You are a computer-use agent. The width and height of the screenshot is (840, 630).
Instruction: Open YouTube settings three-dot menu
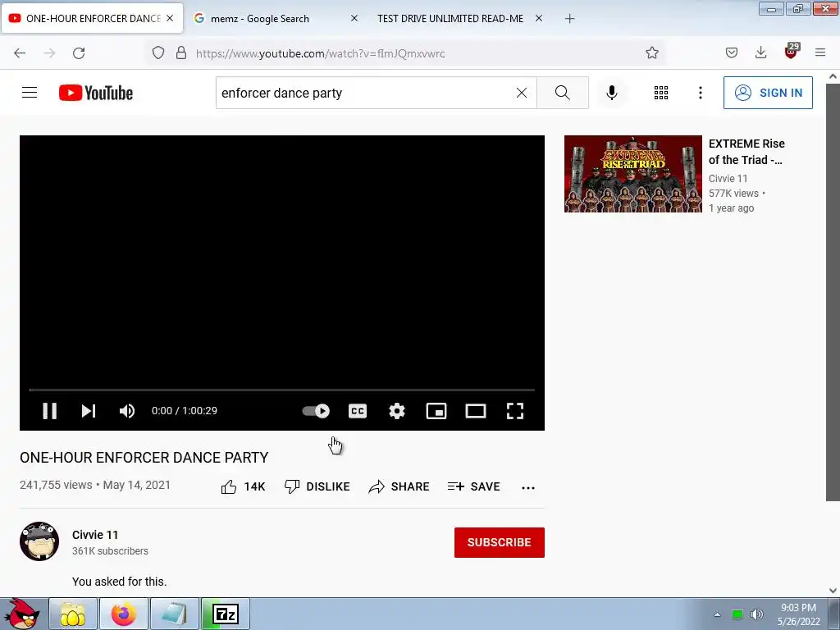click(701, 93)
